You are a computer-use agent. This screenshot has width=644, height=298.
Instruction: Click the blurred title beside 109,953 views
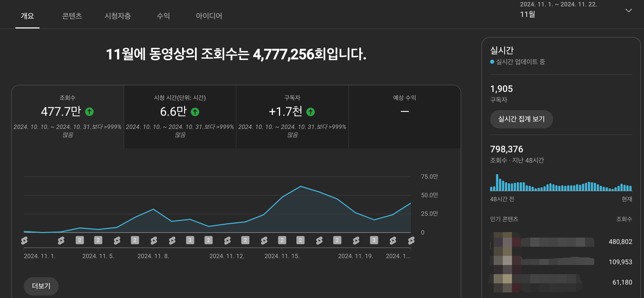[x=558, y=261]
